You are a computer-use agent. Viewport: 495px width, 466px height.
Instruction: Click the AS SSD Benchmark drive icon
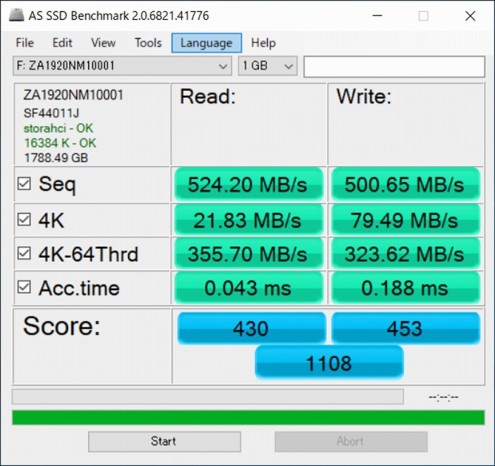[x=16, y=15]
